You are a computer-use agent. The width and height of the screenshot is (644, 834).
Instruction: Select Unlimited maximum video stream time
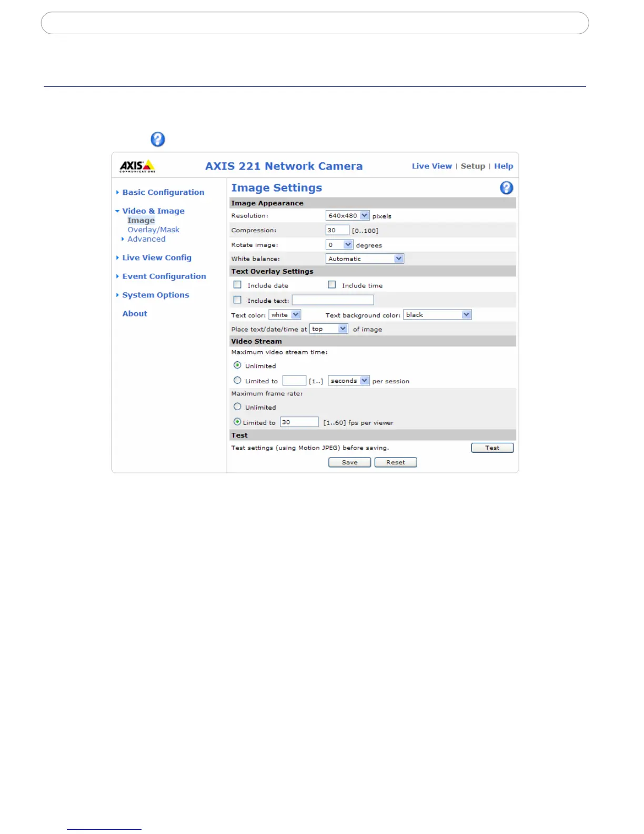click(238, 365)
